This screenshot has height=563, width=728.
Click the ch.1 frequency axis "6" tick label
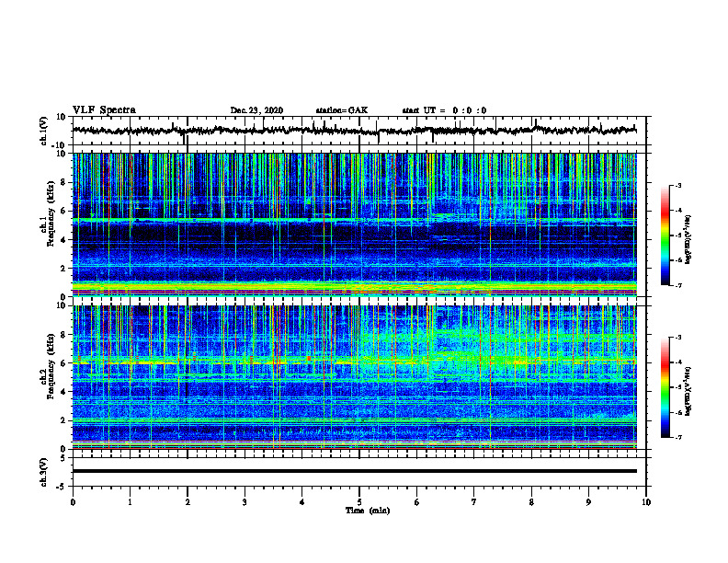point(64,211)
